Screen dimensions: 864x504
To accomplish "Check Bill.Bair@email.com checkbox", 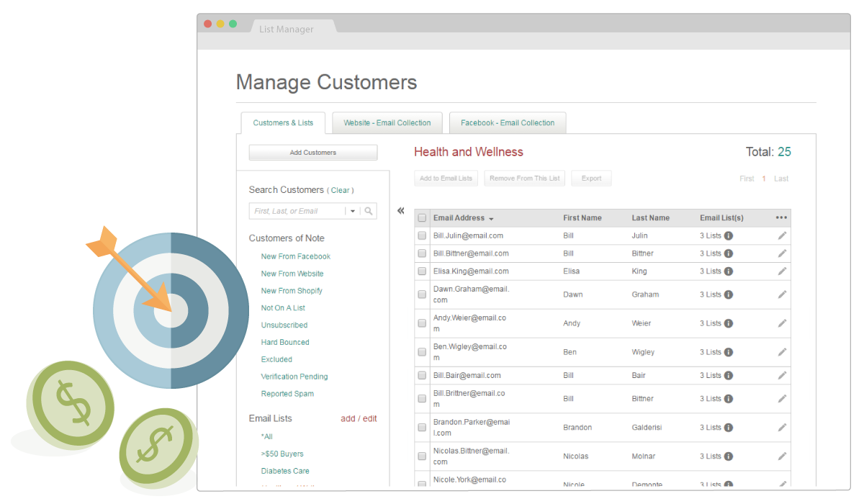I will pos(422,375).
